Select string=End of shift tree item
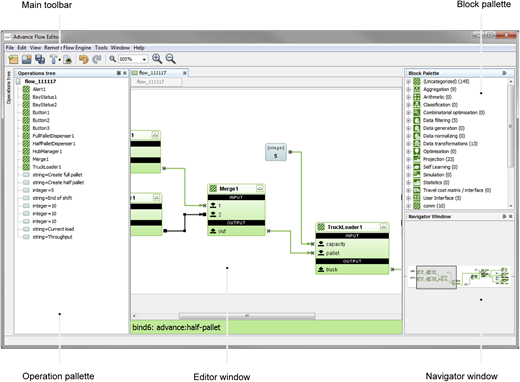 pos(52,198)
